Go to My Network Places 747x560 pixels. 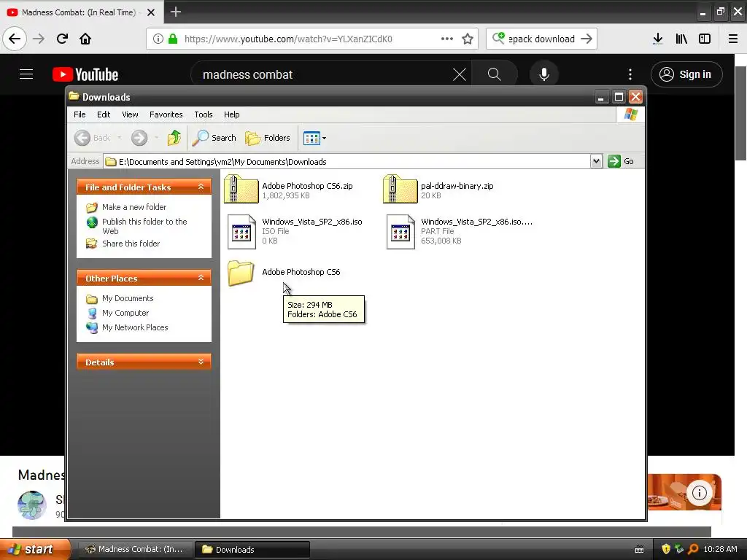point(135,327)
